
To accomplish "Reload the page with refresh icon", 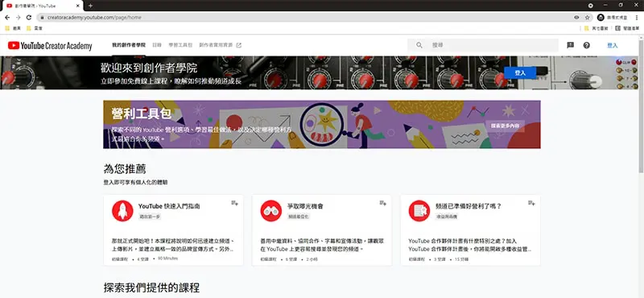I will [x=29, y=17].
